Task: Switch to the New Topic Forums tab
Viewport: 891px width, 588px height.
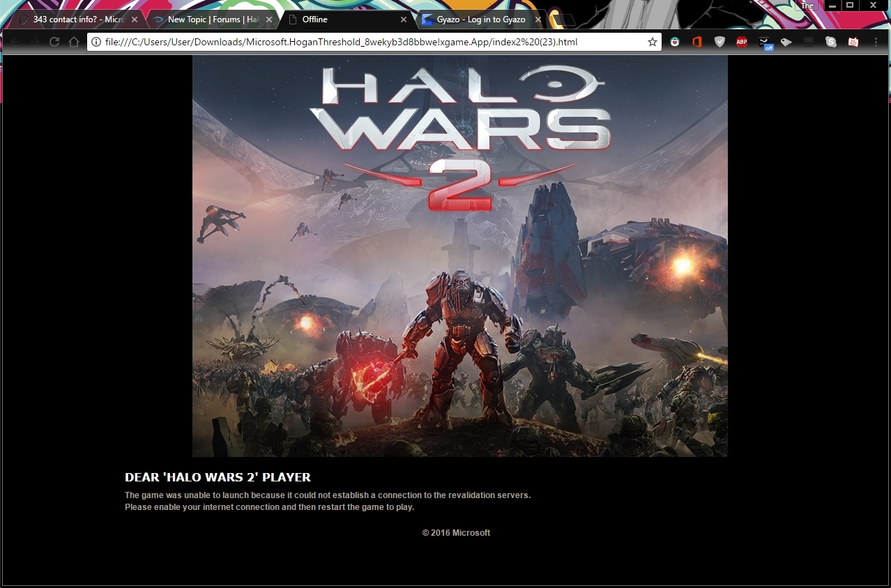Action: coord(213,20)
